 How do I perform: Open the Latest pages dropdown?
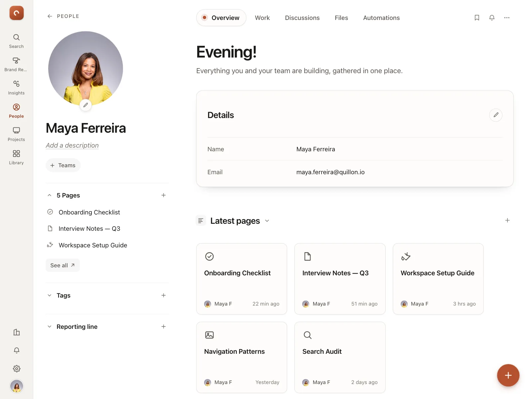tap(267, 221)
